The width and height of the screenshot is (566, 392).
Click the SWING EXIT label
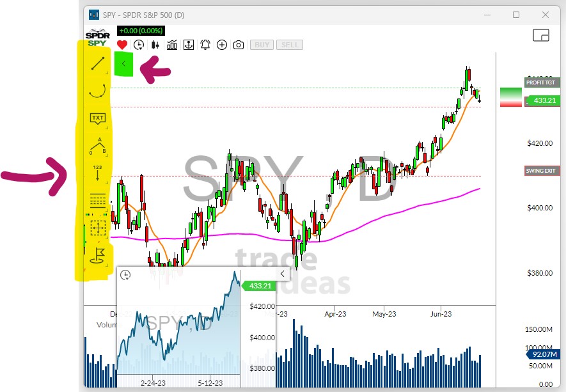(542, 171)
